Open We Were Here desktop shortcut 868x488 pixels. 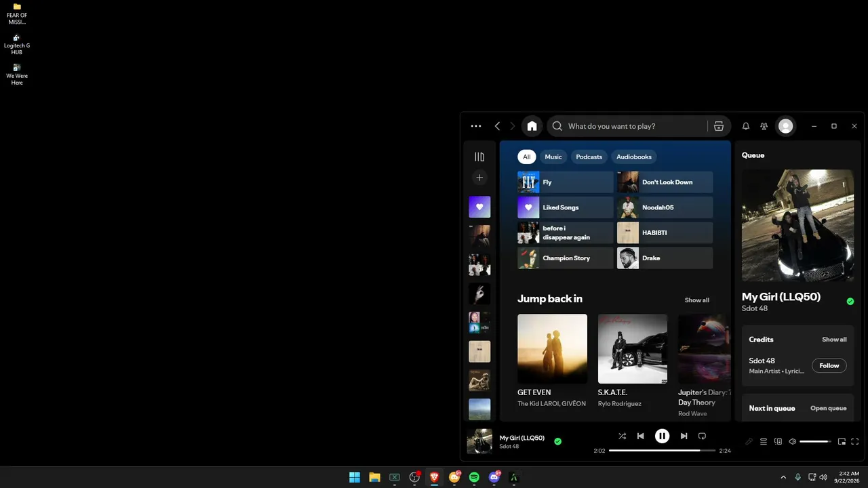coord(17,74)
